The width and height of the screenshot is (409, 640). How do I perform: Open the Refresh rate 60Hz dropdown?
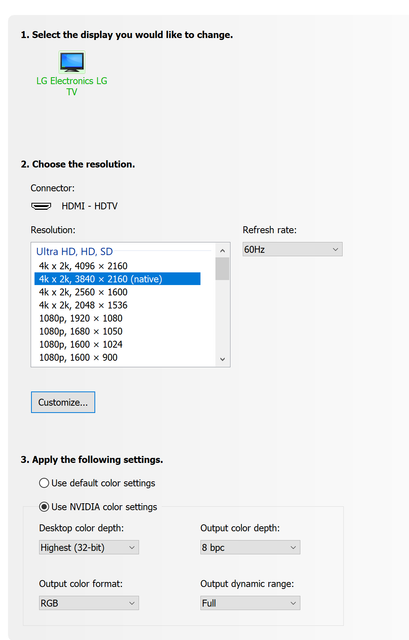(293, 249)
